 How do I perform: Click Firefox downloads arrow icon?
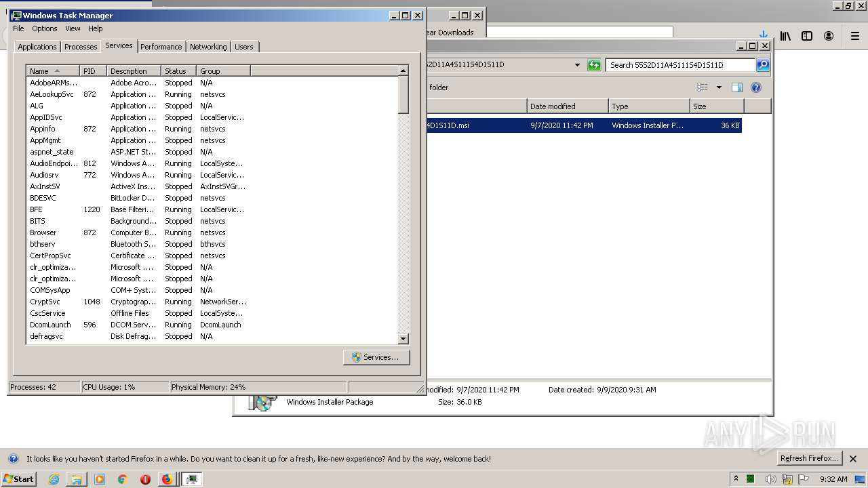point(763,34)
